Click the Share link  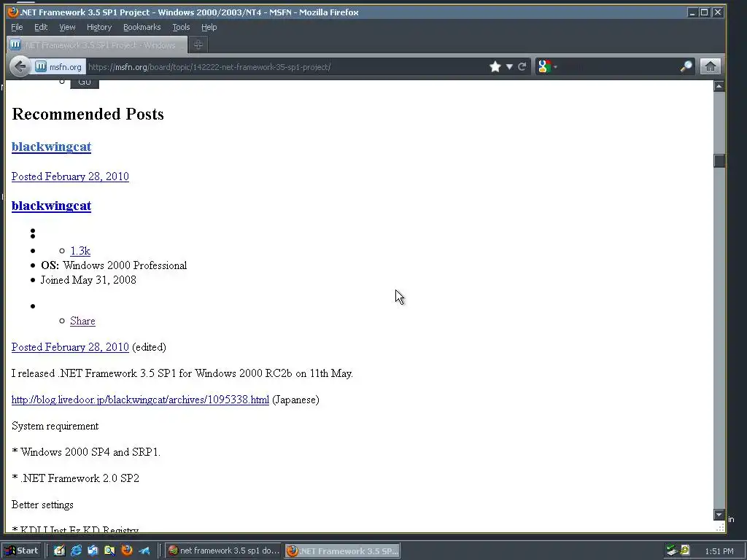(82, 321)
